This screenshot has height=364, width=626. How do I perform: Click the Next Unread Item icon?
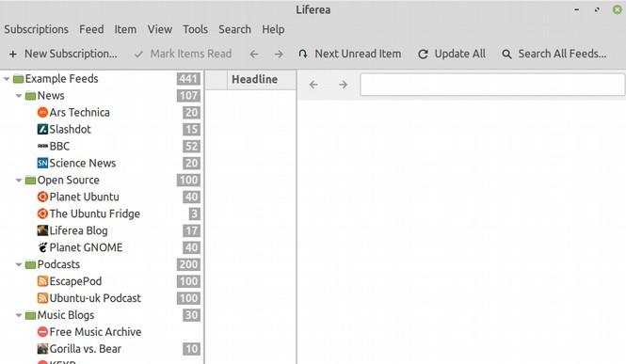click(x=302, y=54)
